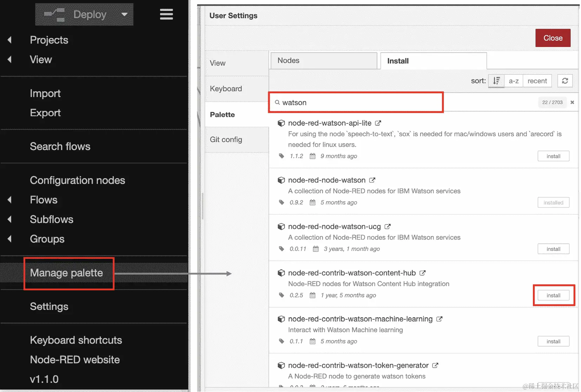
Task: Open node-red-contrib-watson-machine-learning external link icon
Action: [x=440, y=319]
